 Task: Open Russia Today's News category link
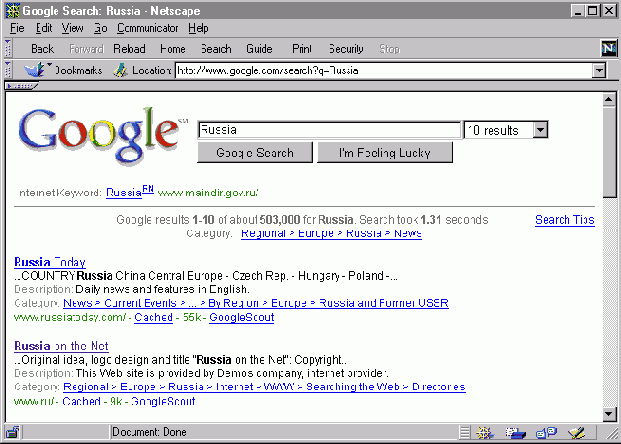pos(256,303)
